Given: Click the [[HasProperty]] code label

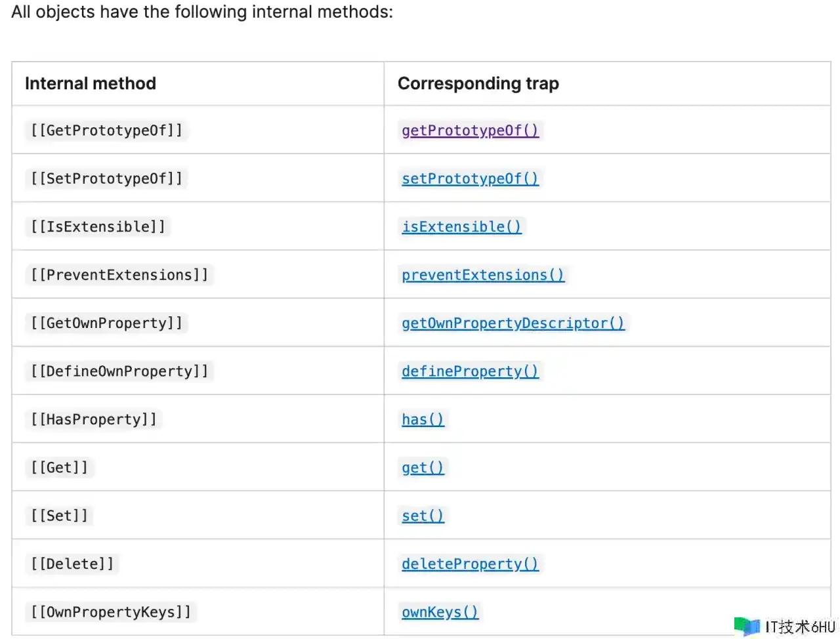Looking at the screenshot, I should coord(94,419).
